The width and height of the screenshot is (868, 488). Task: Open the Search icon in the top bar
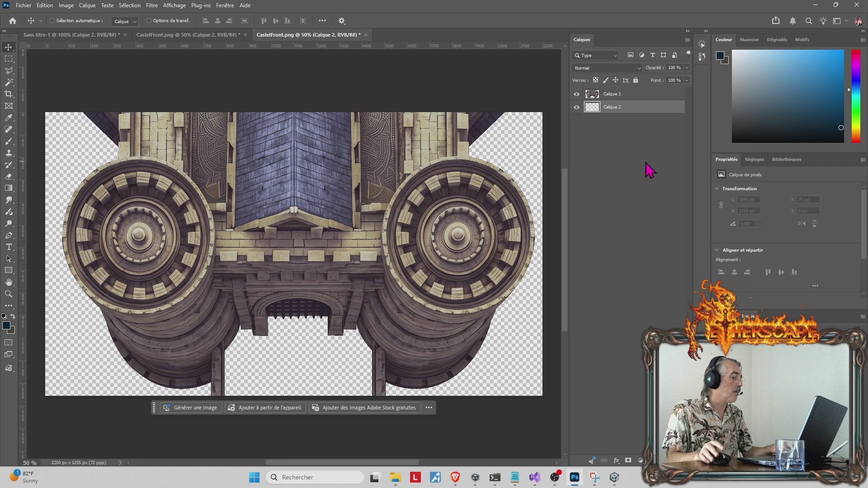click(x=809, y=21)
